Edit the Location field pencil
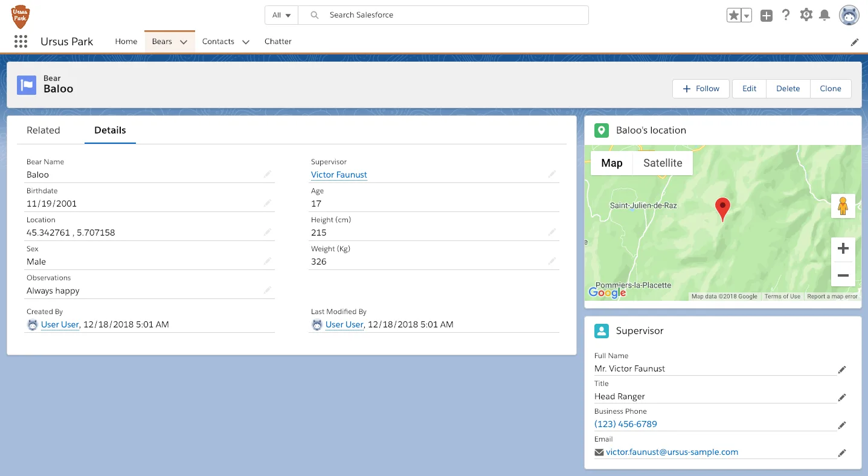This screenshot has height=476, width=868. (268, 232)
